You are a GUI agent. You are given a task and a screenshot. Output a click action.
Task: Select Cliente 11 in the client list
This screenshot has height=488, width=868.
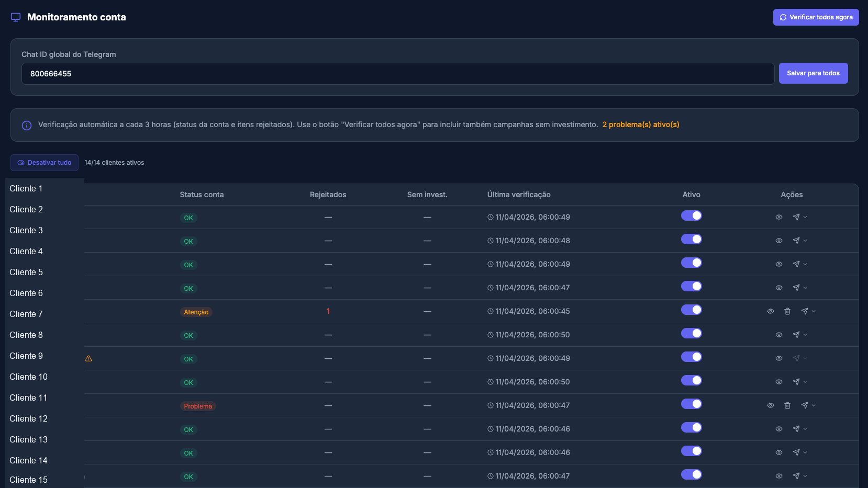(x=28, y=398)
